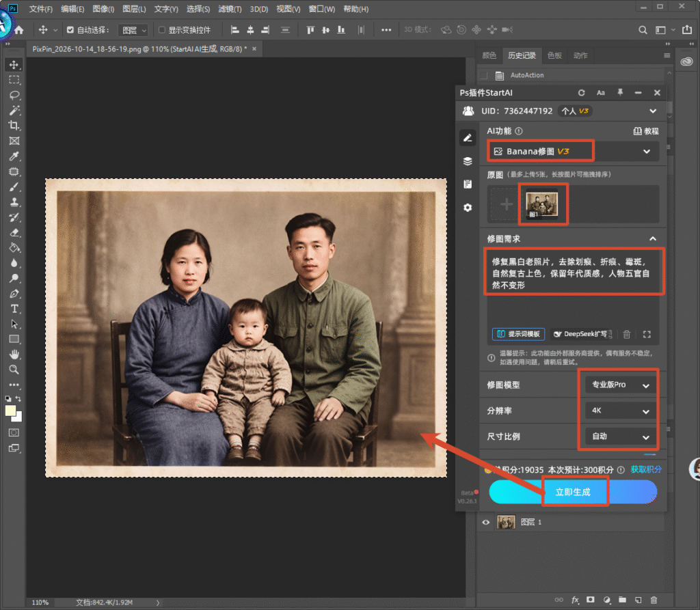Image resolution: width=700 pixels, height=610 pixels.
Task: Select the Frame tool
Action: 14,141
